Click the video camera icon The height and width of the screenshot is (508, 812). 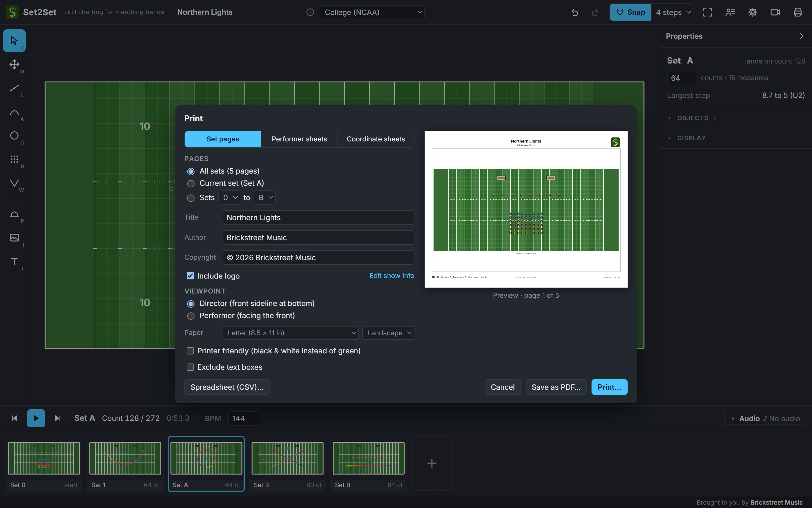tap(775, 12)
